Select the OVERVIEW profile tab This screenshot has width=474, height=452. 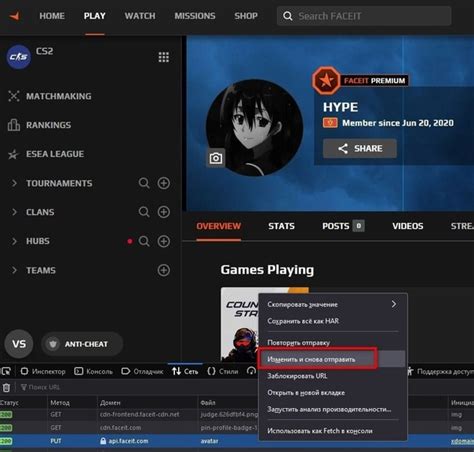[x=218, y=226]
